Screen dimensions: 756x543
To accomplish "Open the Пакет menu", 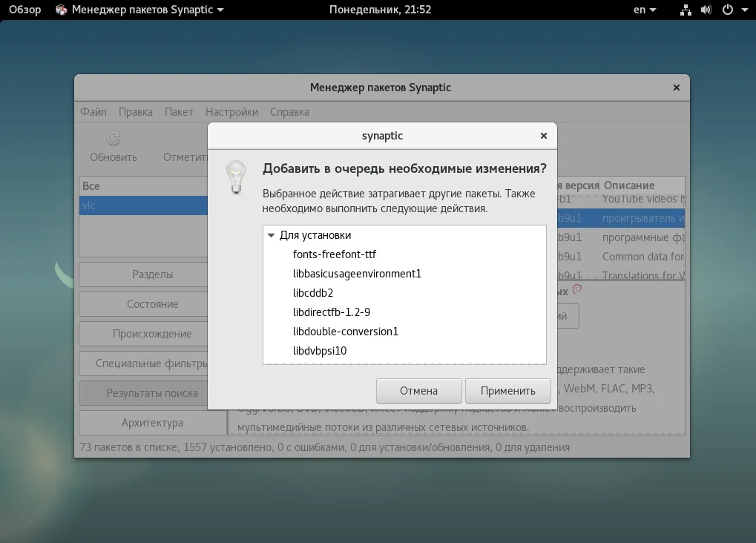I will point(179,112).
